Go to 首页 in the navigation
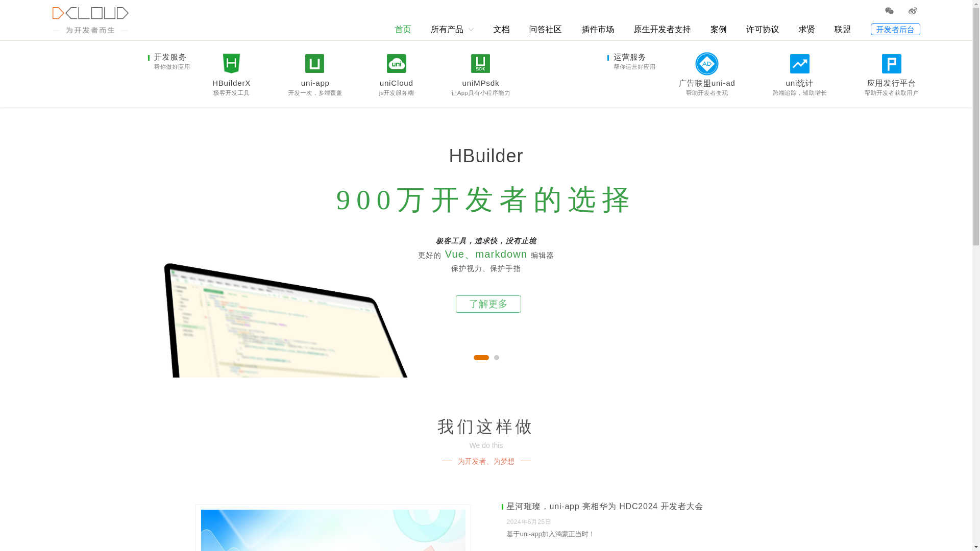This screenshot has height=551, width=980. pyautogui.click(x=403, y=30)
